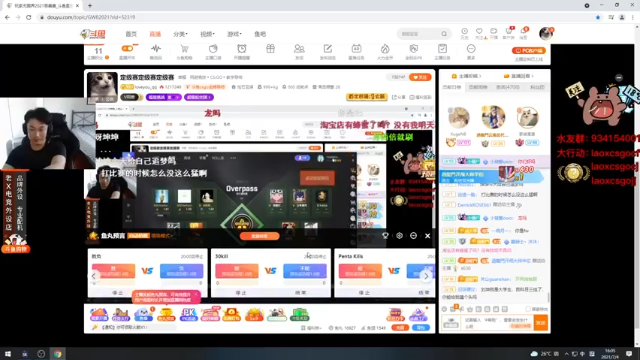
Task: Click the orange 充值 recharge button
Action: pos(400,328)
